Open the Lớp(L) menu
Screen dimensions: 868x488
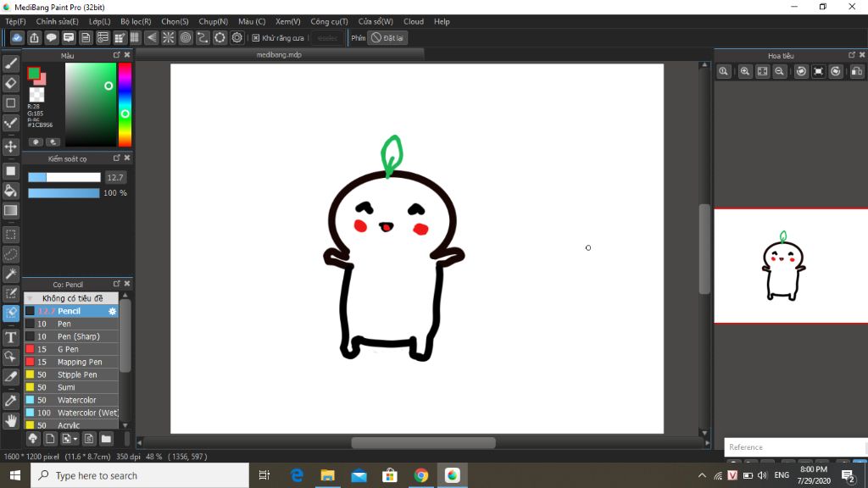click(100, 21)
